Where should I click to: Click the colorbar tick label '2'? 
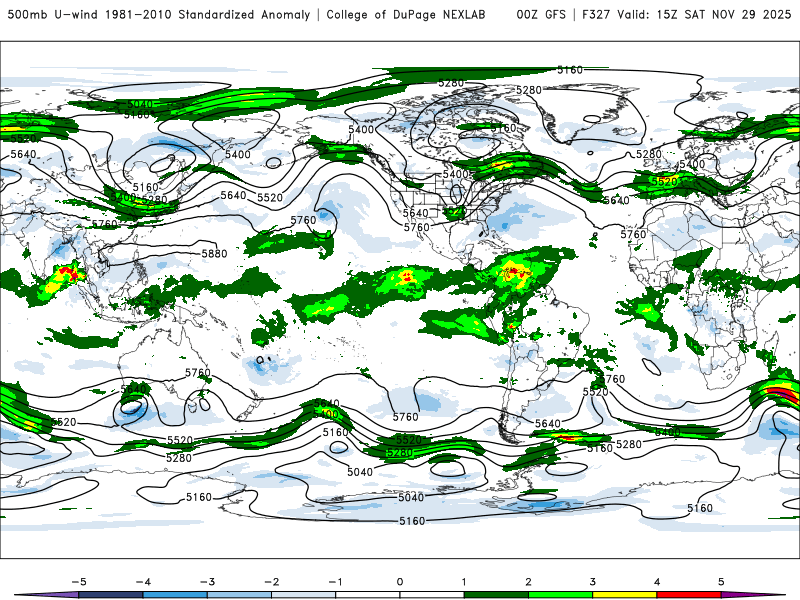[528, 582]
